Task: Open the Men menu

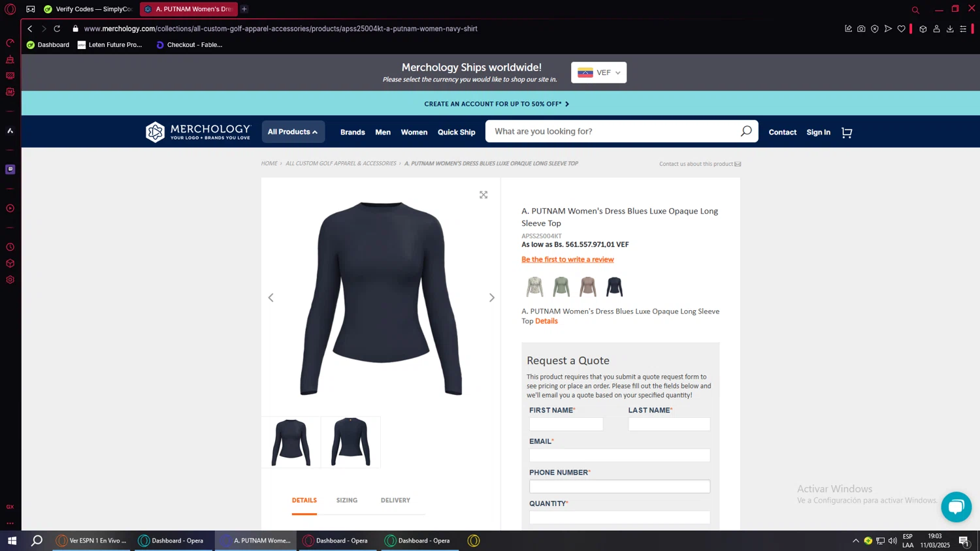Action: tap(383, 133)
